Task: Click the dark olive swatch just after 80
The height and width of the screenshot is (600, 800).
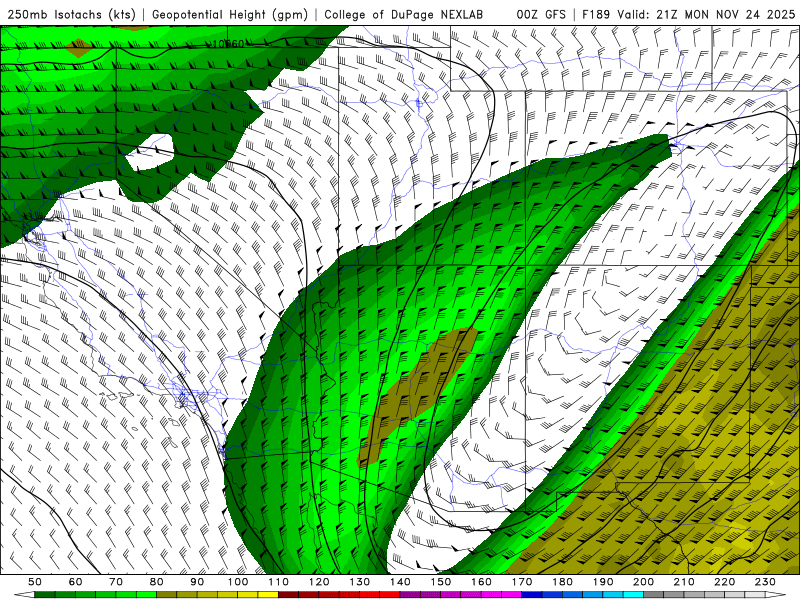Action: 167,595
